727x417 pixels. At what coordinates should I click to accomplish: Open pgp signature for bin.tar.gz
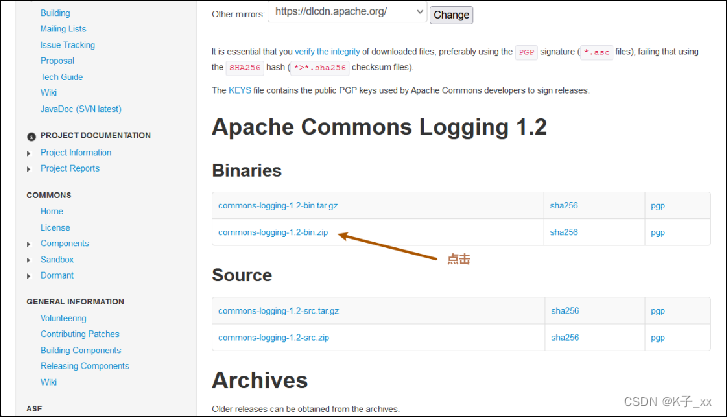point(657,206)
